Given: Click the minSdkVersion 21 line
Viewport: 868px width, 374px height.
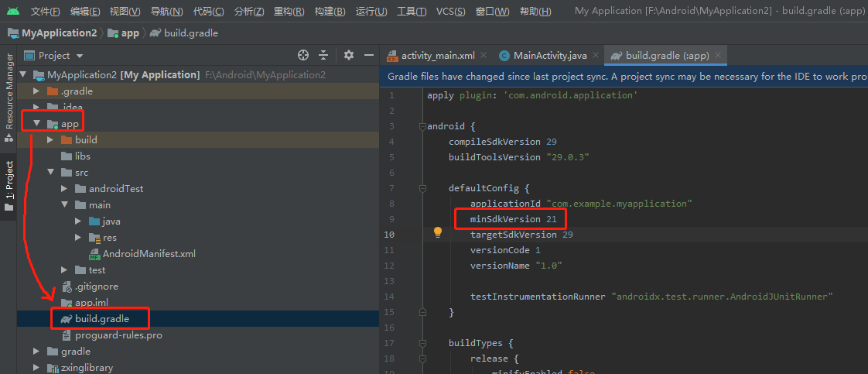Looking at the screenshot, I should point(513,219).
